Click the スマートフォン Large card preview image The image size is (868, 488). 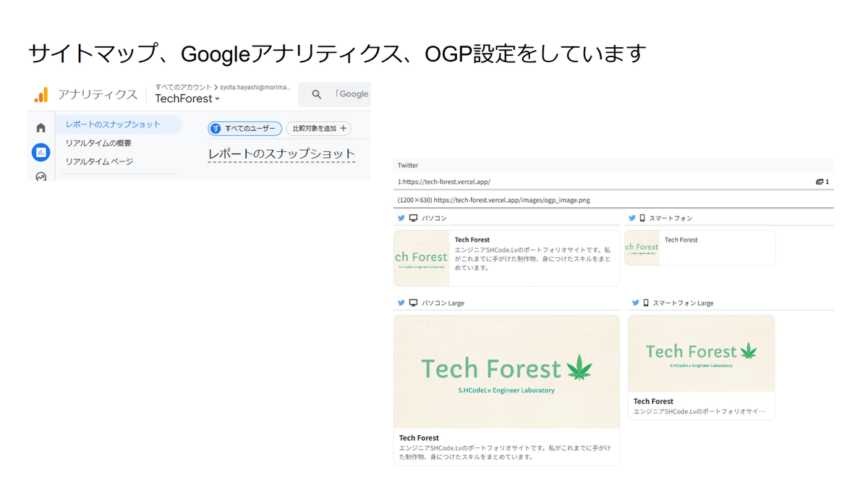tap(701, 353)
